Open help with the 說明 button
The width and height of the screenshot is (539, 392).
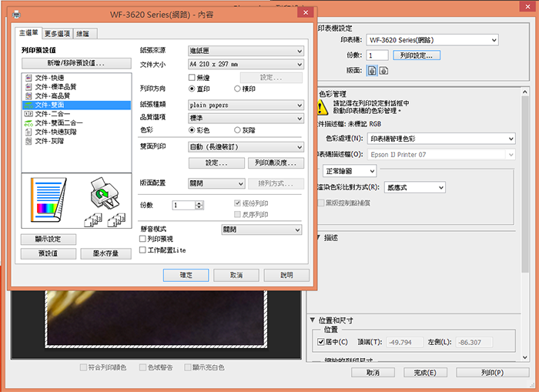(286, 275)
